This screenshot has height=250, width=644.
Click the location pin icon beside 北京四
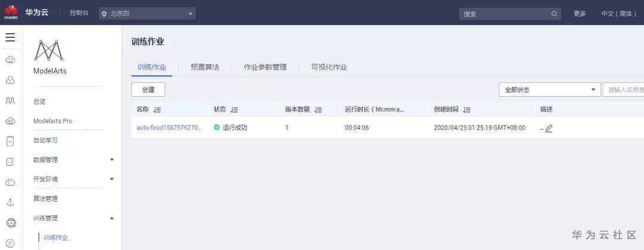104,14
